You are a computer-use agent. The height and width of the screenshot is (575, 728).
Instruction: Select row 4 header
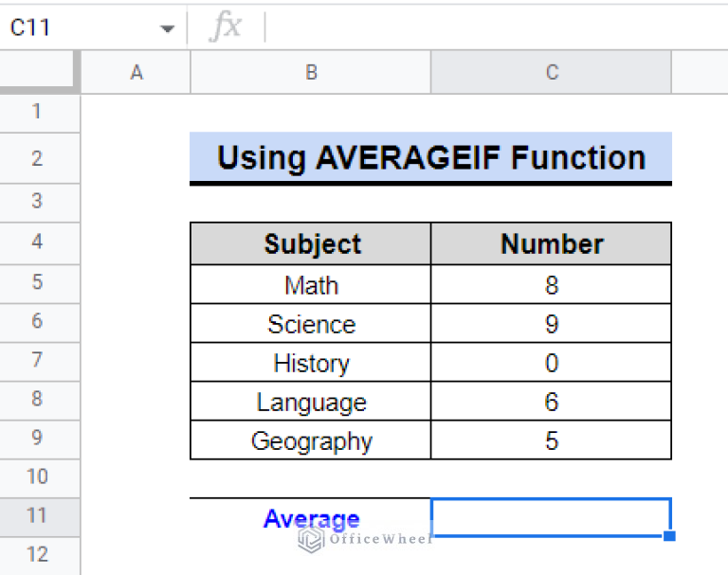click(x=38, y=243)
